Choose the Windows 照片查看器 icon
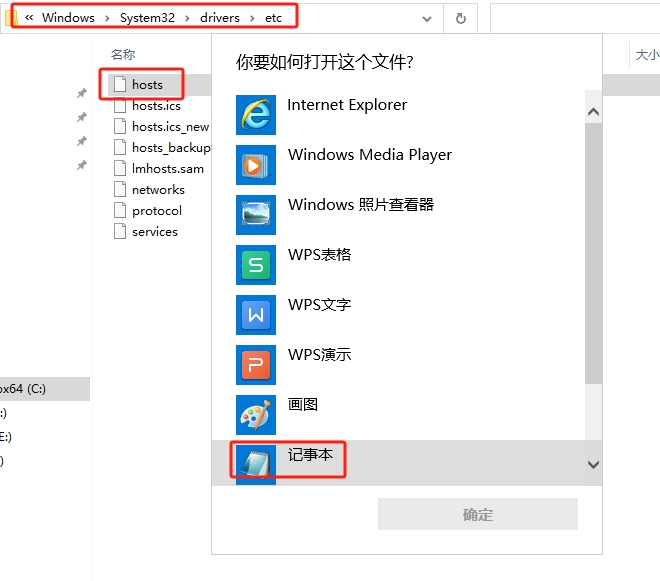Screen dimensions: 660x581 255,215
